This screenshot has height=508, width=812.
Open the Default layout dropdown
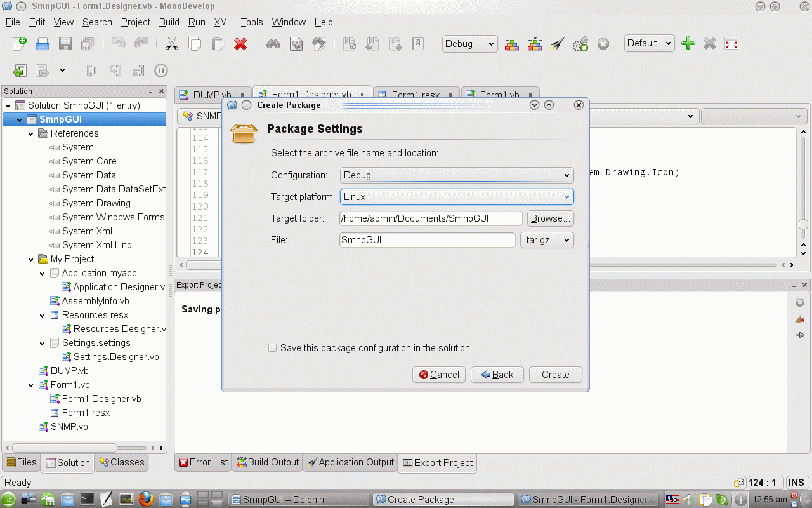click(x=649, y=43)
